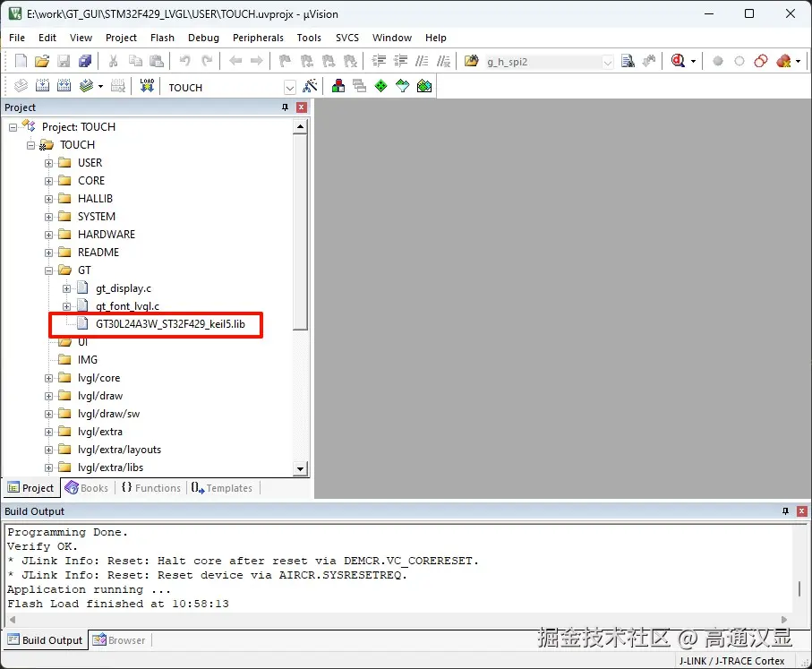
Task: Insert breakpoint with red circle icon
Action: click(718, 61)
